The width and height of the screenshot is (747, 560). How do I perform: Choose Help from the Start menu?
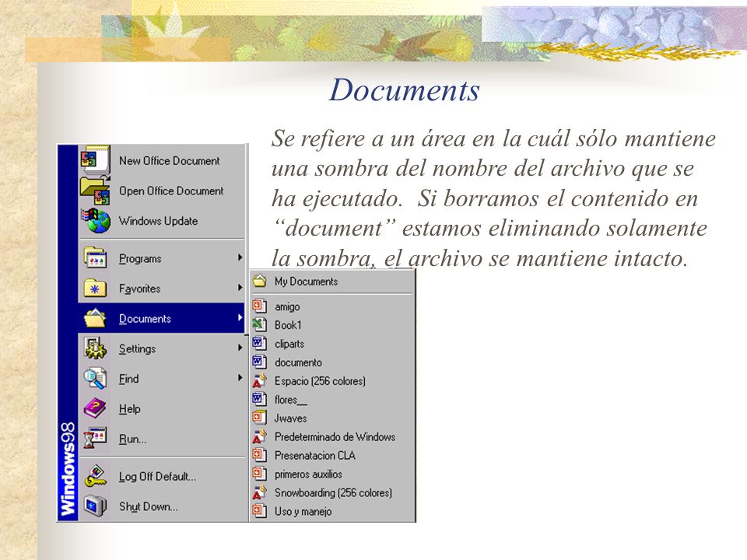tap(162, 408)
